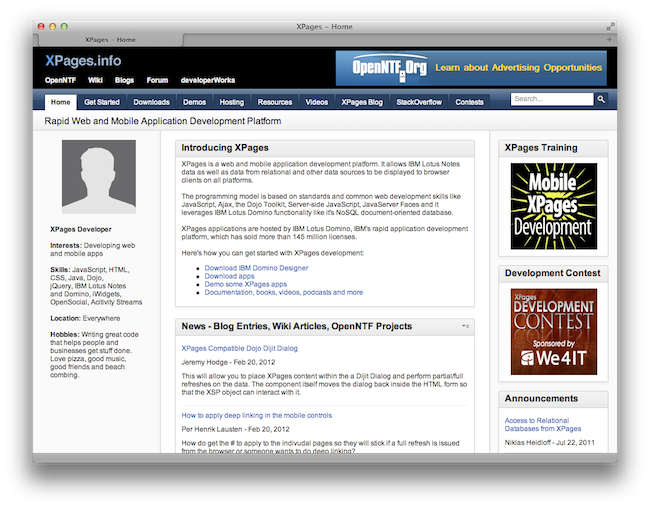
Task: Click the yellow minimize window button
Action: click(53, 27)
